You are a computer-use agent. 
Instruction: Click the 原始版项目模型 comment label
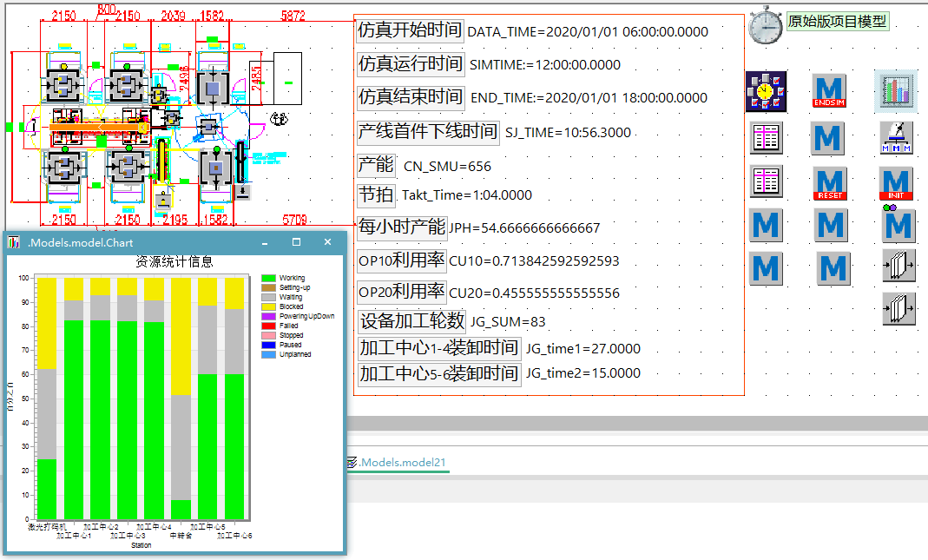[837, 22]
